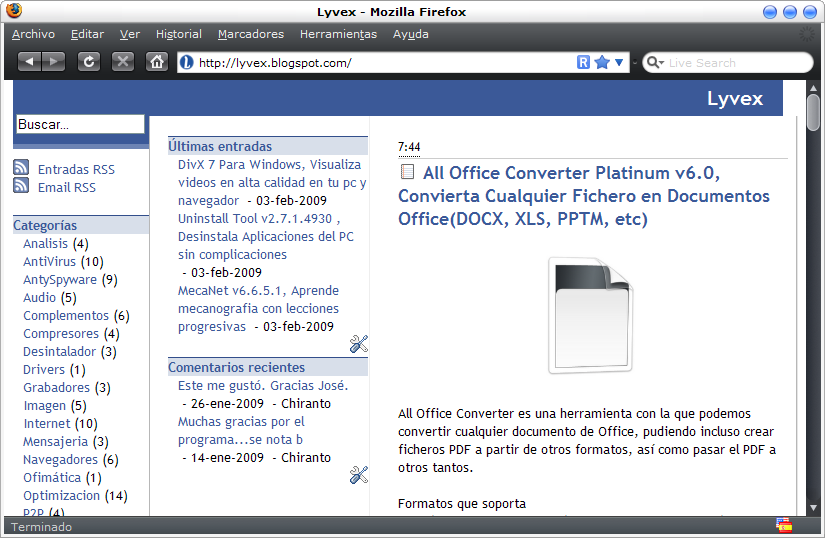Click the vertical scrollbar on the page
The height and width of the screenshot is (538, 825).
click(815, 300)
